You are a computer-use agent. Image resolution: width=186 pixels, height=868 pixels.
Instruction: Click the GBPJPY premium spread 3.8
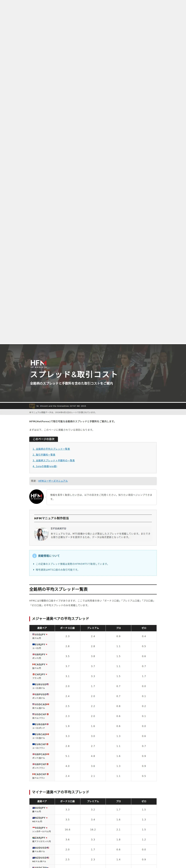tap(93, 656)
